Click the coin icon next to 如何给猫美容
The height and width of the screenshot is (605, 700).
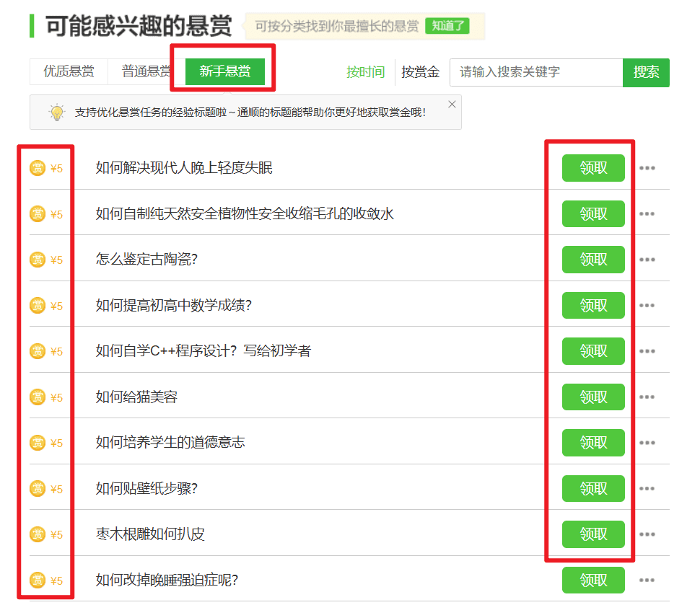pyautogui.click(x=38, y=397)
